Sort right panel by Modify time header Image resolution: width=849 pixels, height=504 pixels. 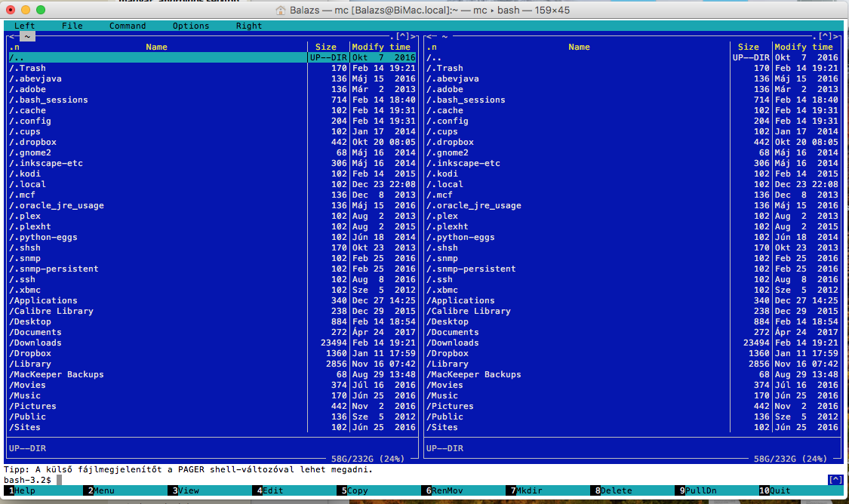tap(804, 47)
